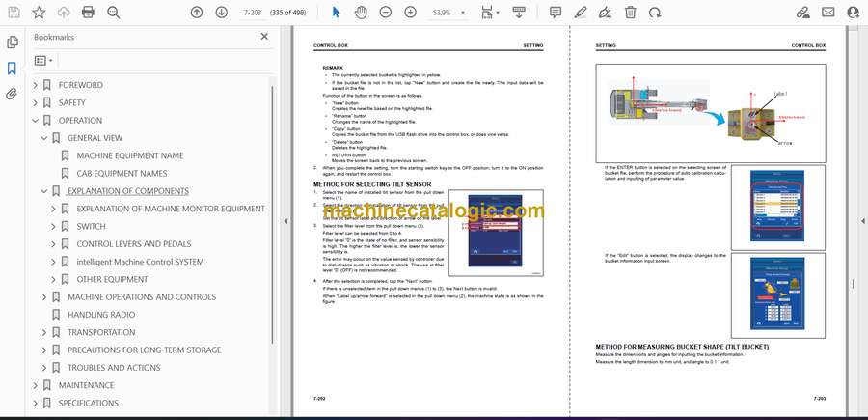Expand the SPECIFICATIONS bookmark
The image size is (868, 420).
pos(36,403)
